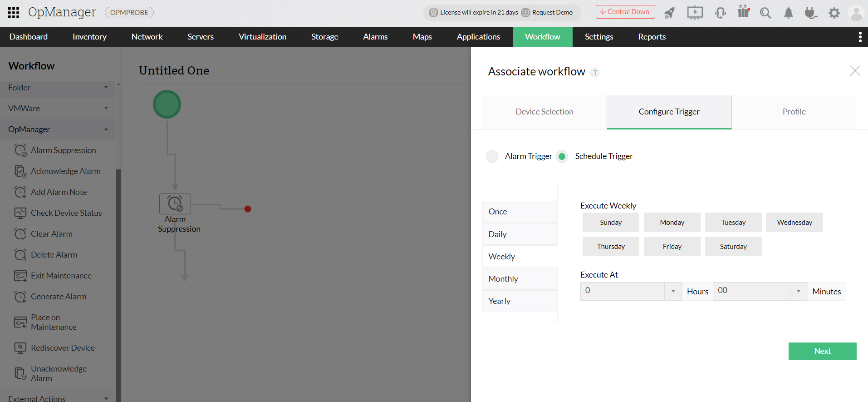Choose the Once schedule option
Image resolution: width=868 pixels, height=402 pixels.
pos(520,212)
